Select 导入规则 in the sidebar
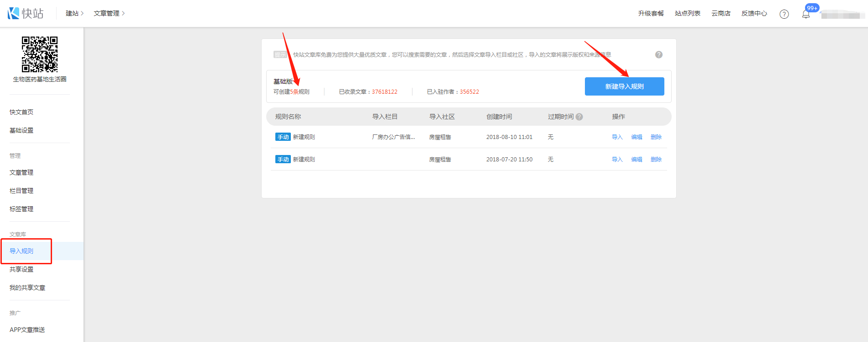The width and height of the screenshot is (868, 342). click(x=21, y=251)
